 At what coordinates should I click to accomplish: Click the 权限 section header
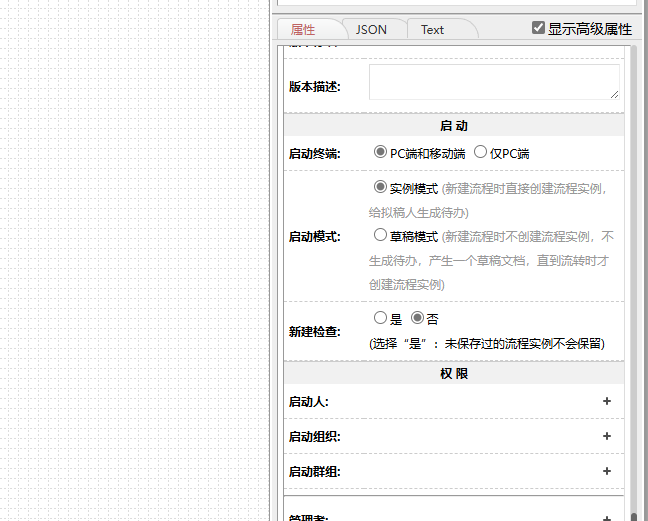pos(454,373)
